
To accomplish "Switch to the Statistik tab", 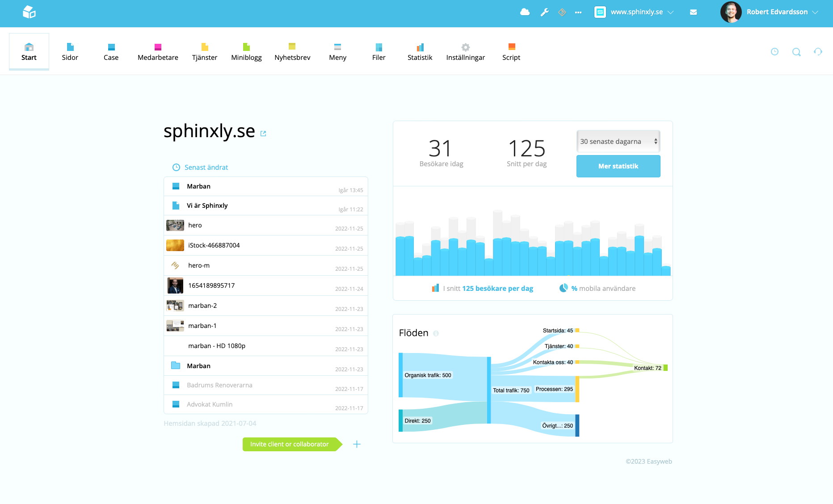I will coord(419,51).
